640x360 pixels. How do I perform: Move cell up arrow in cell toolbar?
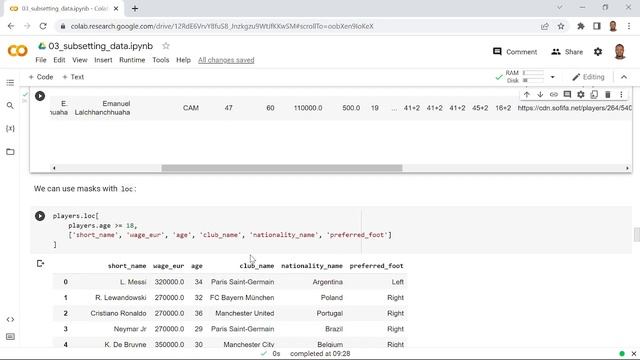tap(527, 95)
